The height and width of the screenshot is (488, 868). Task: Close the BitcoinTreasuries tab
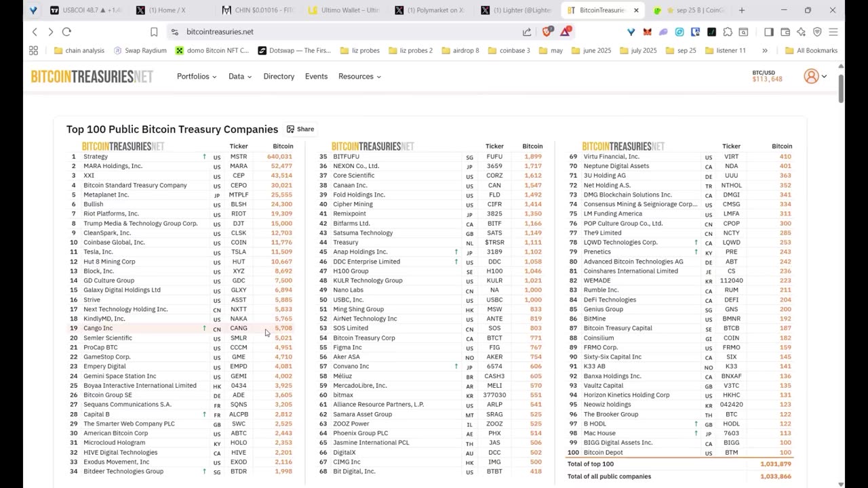point(636,10)
